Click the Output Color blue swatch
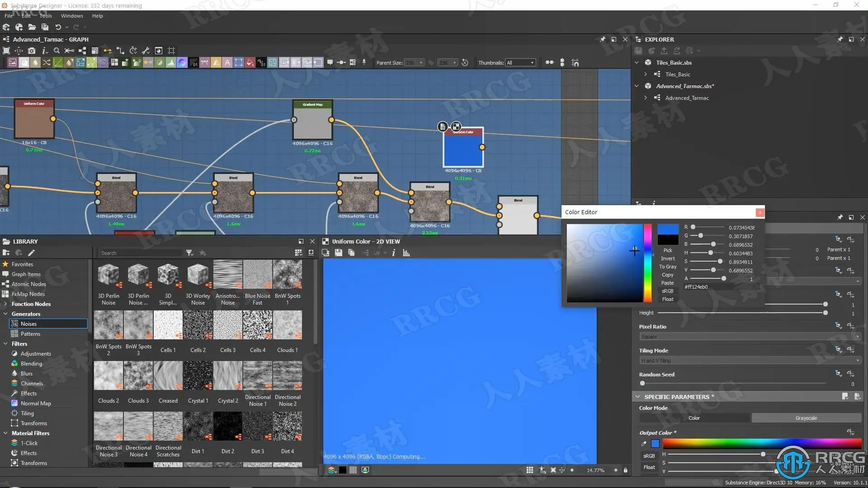Image resolution: width=868 pixels, height=488 pixels. 655,444
